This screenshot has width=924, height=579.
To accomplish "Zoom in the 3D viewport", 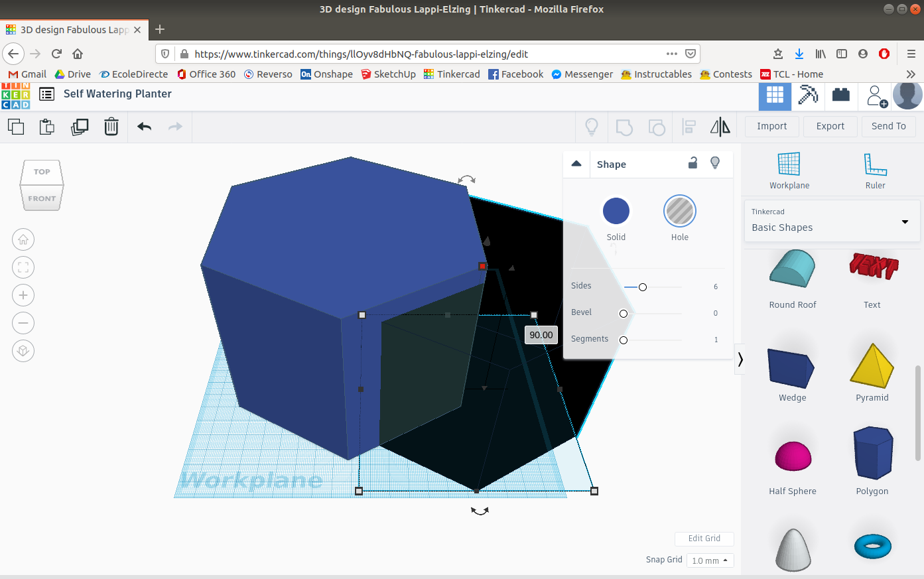I will point(23,295).
